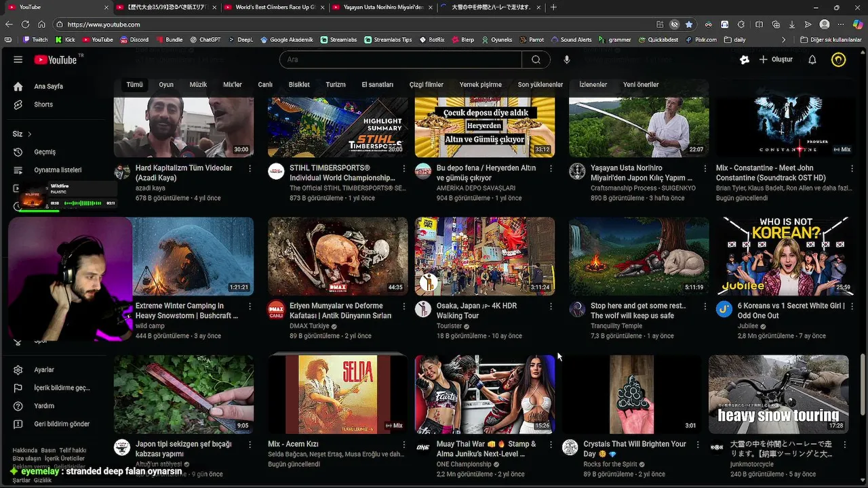
Task: Open options for Osaka Japan walking tour
Action: [x=551, y=307]
